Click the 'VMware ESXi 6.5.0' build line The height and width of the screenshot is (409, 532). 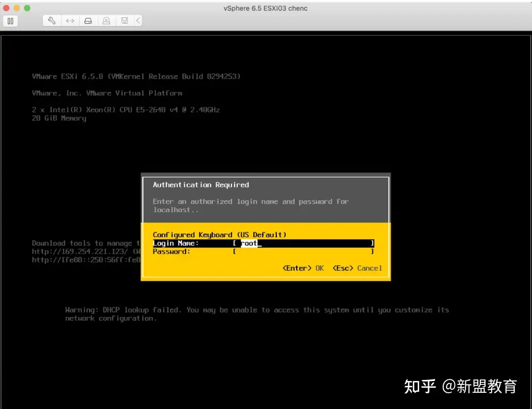[136, 76]
